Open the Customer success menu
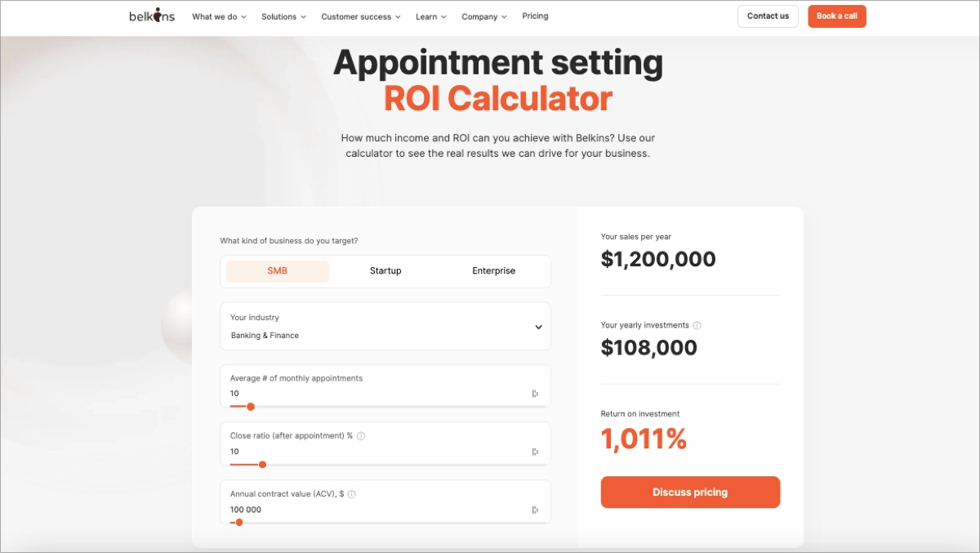 [361, 16]
